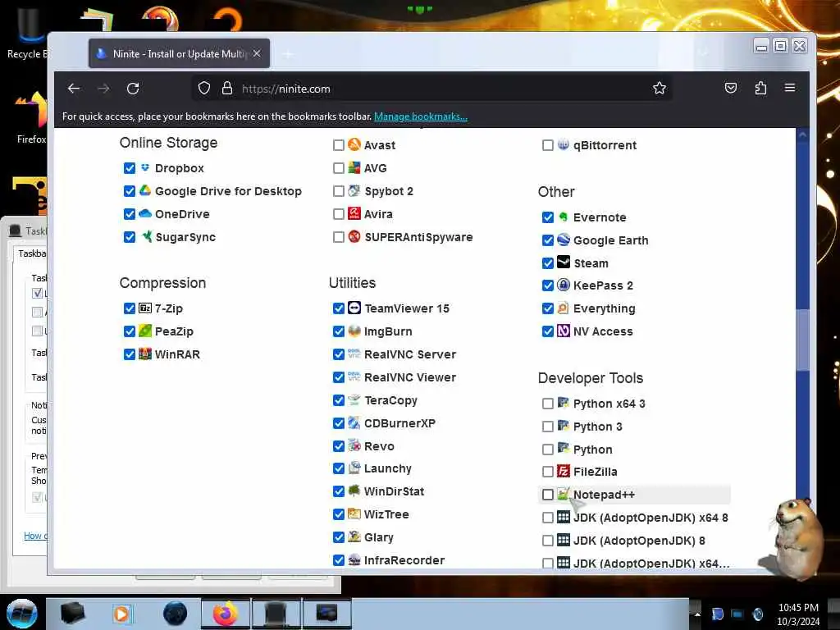Click the Avast icon
Image resolution: width=840 pixels, height=630 pixels.
pyautogui.click(x=354, y=144)
